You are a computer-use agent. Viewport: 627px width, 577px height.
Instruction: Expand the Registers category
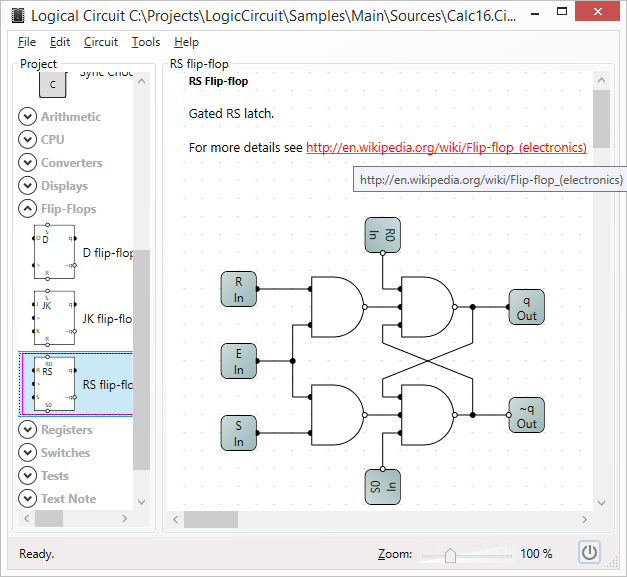point(28,429)
